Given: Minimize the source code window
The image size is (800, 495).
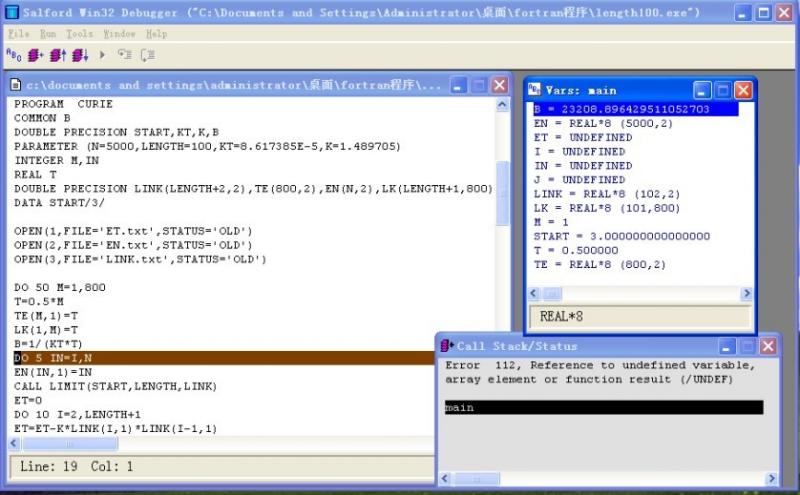Looking at the screenshot, I should tap(458, 85).
